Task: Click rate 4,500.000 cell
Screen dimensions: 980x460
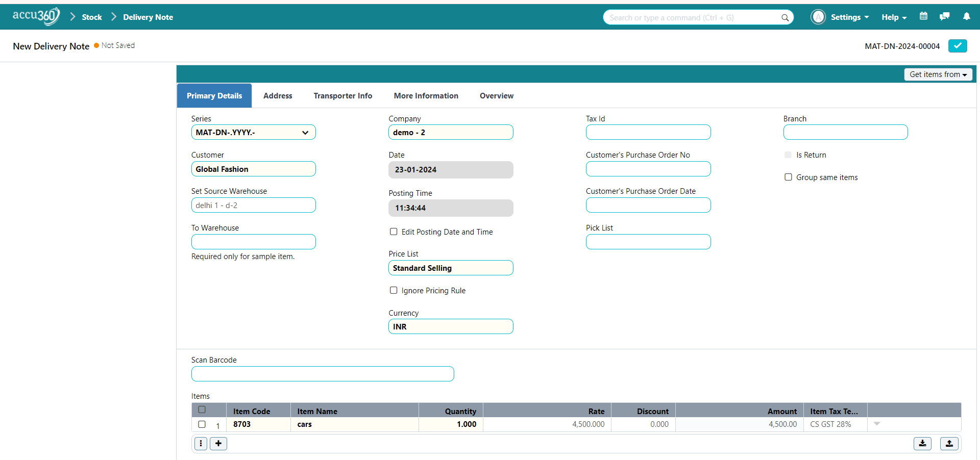Action: pyautogui.click(x=547, y=424)
